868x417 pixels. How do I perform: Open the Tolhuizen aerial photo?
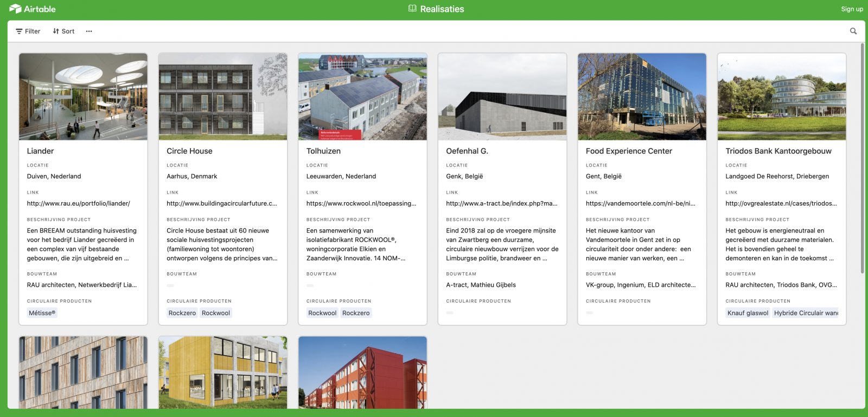coord(362,97)
